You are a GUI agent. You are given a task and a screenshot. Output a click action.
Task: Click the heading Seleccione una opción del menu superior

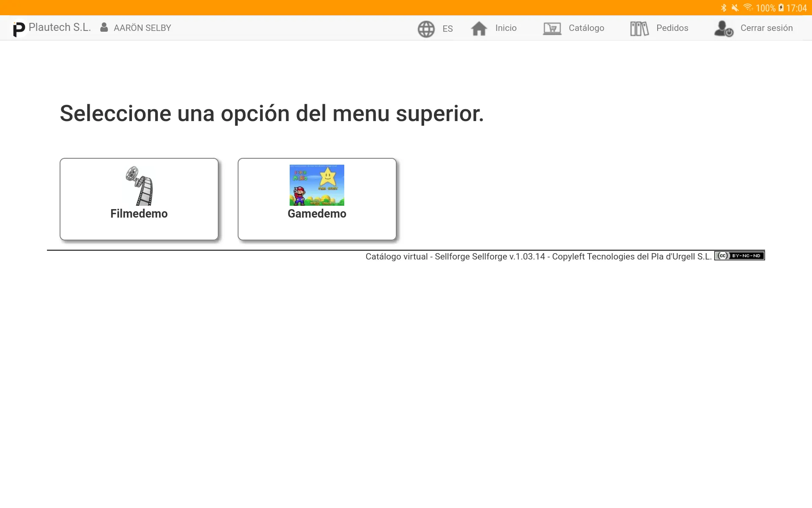[x=272, y=113]
